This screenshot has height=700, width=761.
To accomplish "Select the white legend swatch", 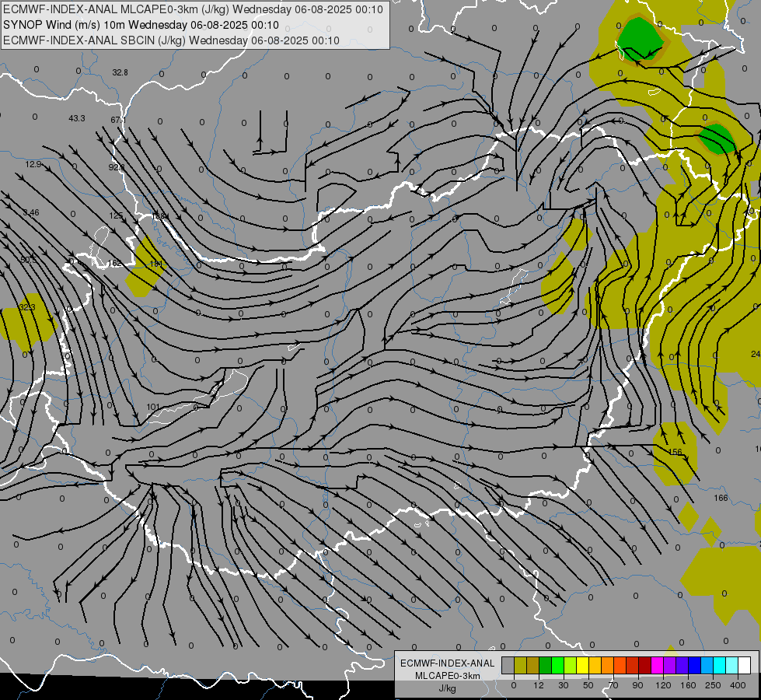I will pyautogui.click(x=744, y=665).
